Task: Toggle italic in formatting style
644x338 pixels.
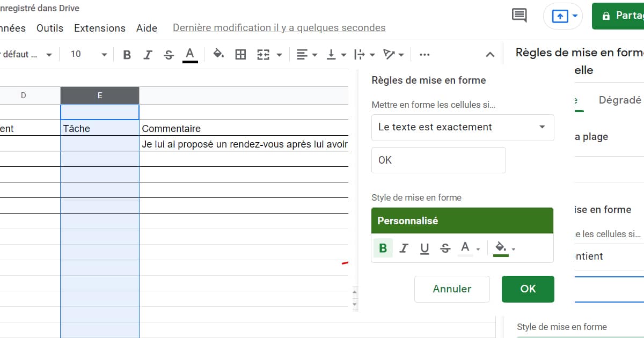Action: click(x=404, y=248)
